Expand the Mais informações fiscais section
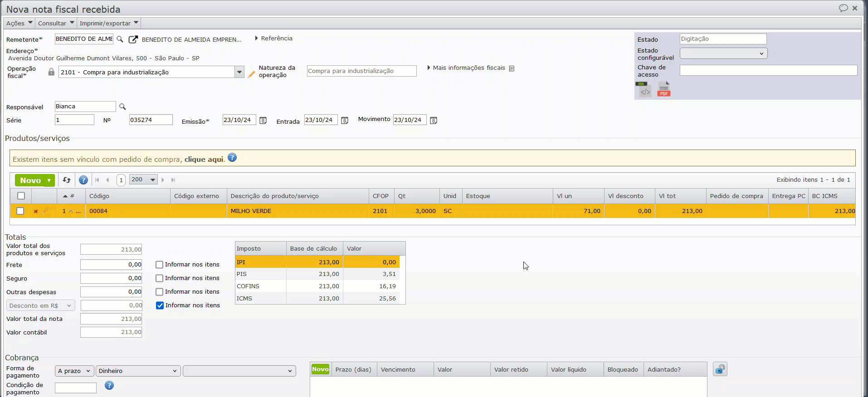Viewport: 868px width, 397px height. pyautogui.click(x=468, y=68)
